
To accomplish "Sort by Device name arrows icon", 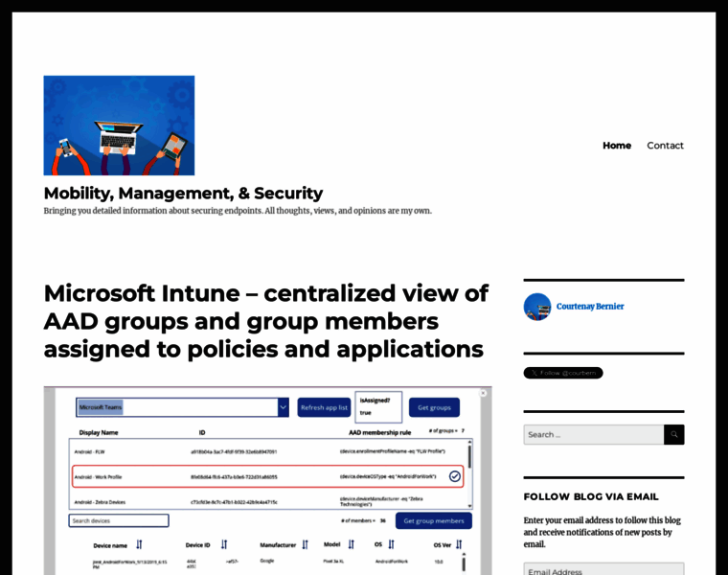I will click(139, 544).
